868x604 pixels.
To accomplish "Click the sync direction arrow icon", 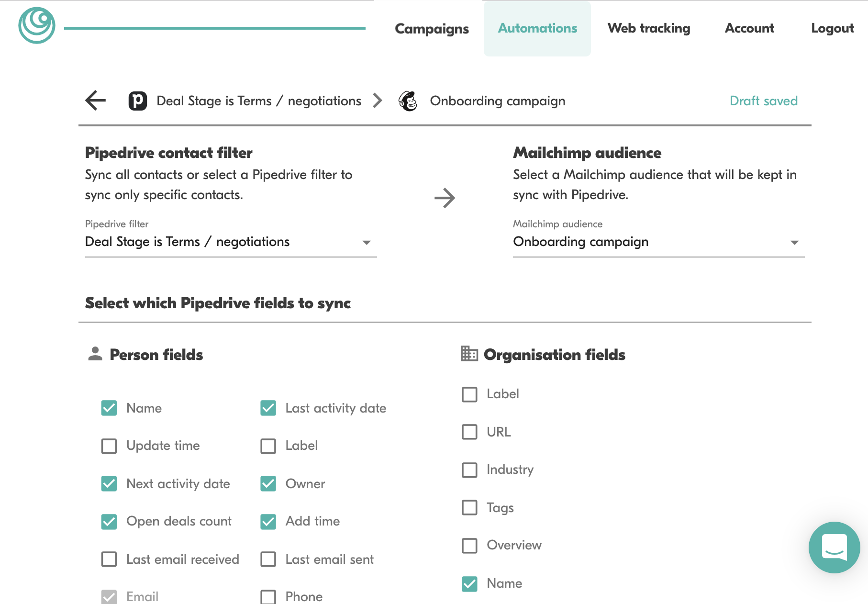I will (445, 198).
